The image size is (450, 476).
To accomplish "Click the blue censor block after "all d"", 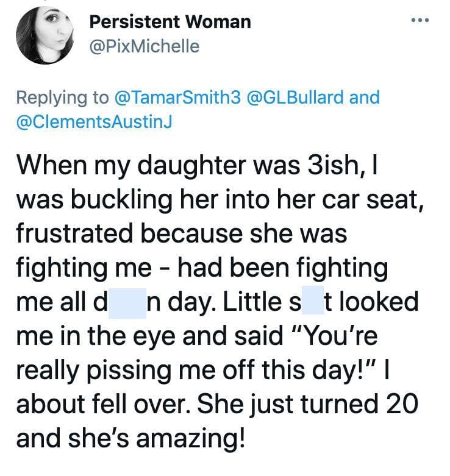I will point(127,304).
